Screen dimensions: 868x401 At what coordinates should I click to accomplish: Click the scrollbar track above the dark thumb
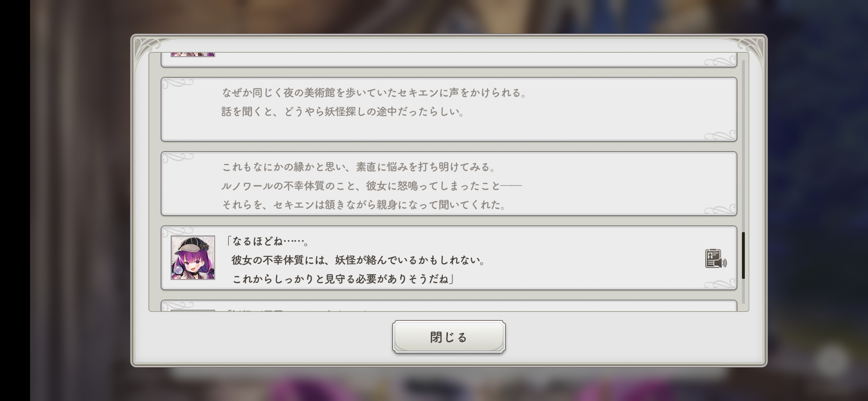[743, 146]
